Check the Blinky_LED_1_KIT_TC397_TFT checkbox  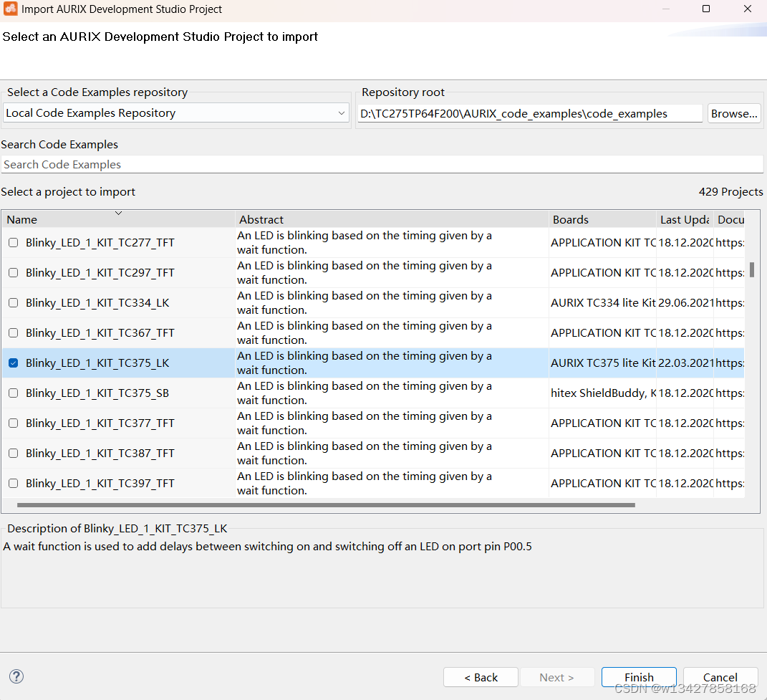click(x=14, y=484)
